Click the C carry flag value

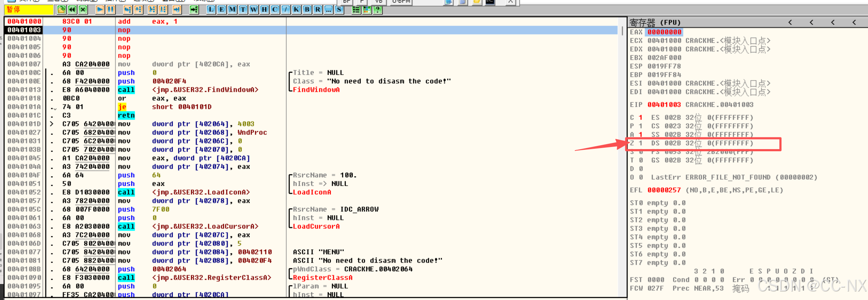point(641,117)
